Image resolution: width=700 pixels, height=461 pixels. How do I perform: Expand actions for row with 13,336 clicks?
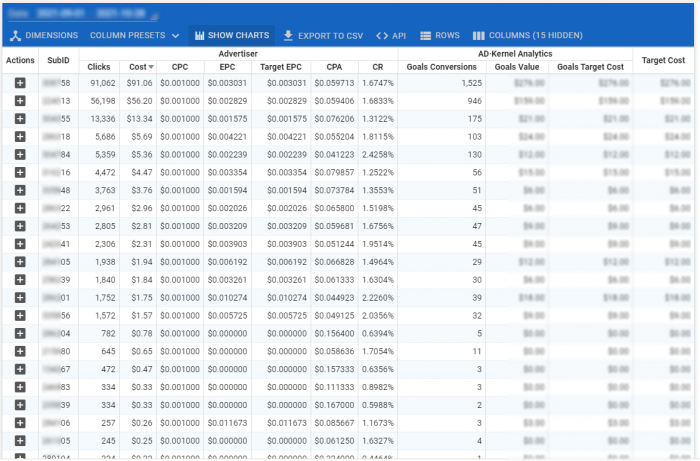click(20, 119)
